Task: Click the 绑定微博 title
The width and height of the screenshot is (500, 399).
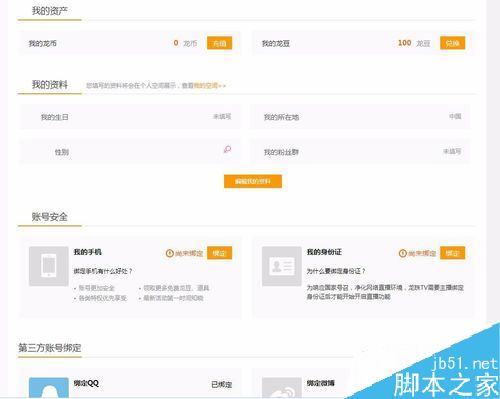Action: [320, 383]
